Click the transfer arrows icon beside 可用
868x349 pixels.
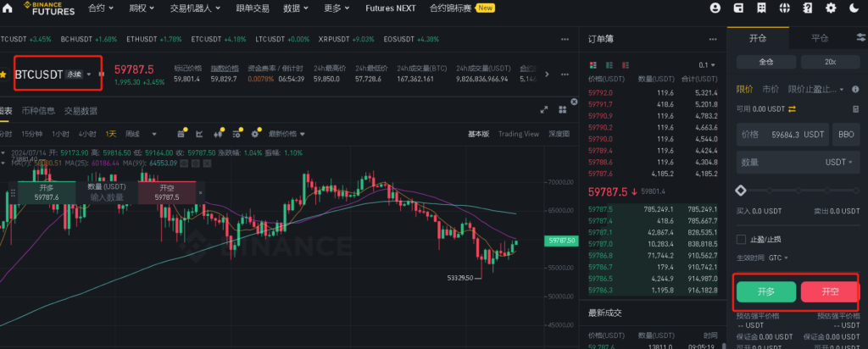[x=792, y=109]
